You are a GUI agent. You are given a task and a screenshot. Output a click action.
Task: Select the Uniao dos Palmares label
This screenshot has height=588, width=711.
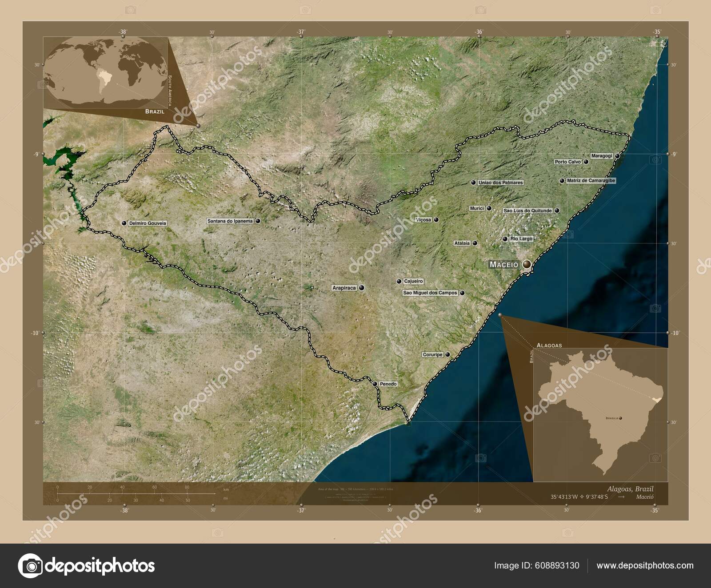[x=500, y=183]
